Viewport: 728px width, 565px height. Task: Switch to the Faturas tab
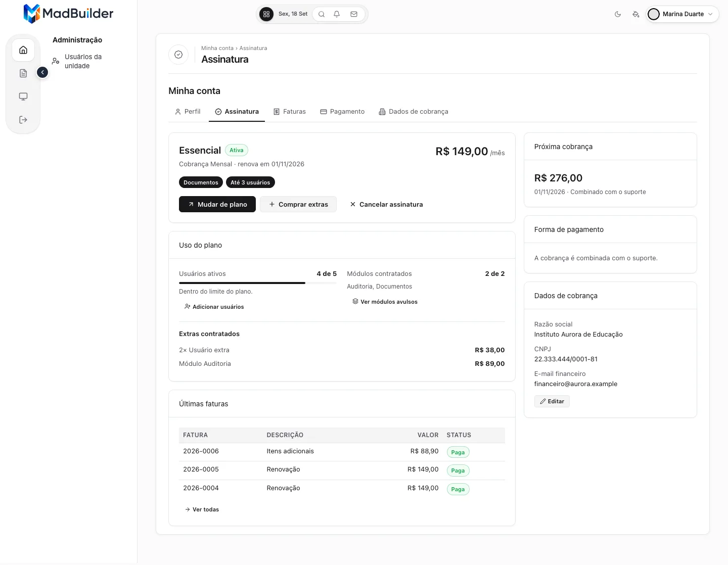point(290,112)
